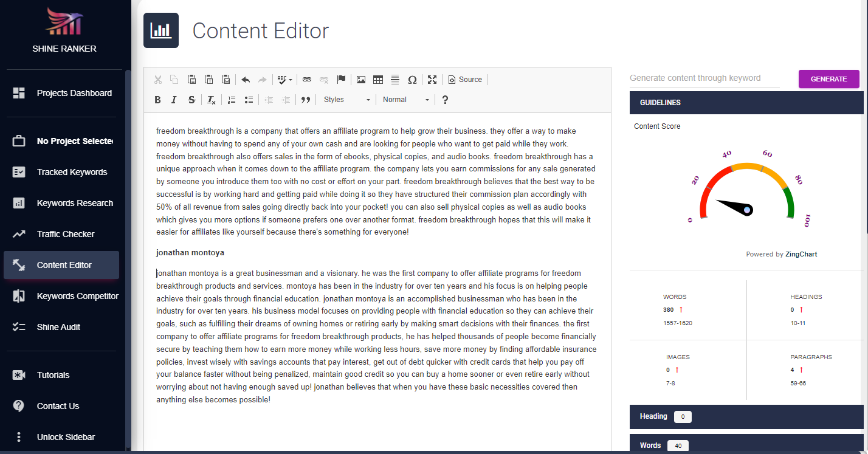Click the Unlock Sidebar three-dots icon

(x=19, y=437)
